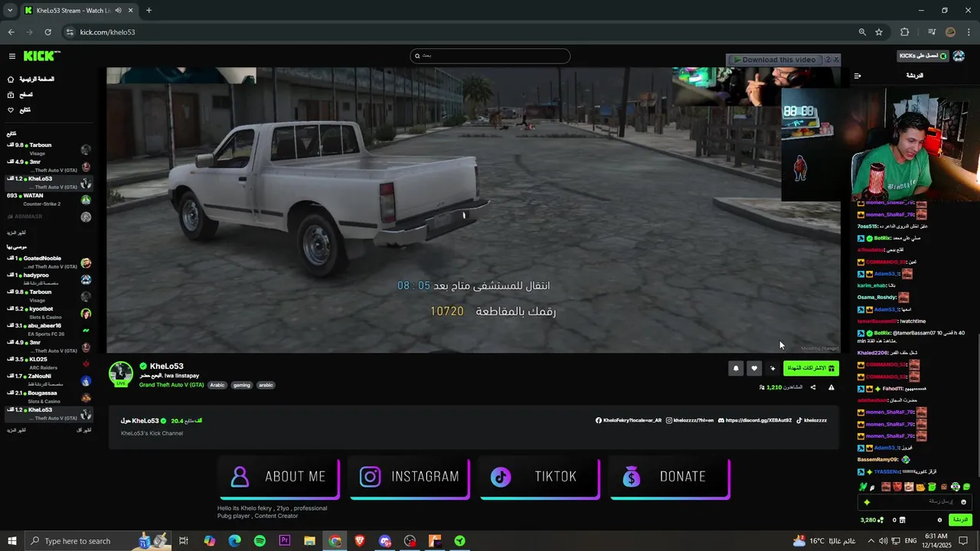This screenshot has width=980, height=551.
Task: Click the chat message input field
Action: click(915, 502)
